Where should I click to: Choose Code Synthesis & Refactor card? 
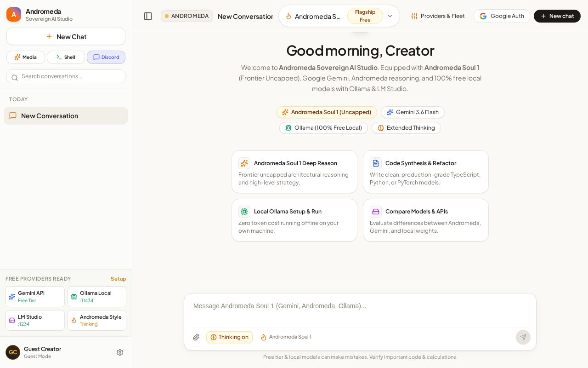(x=426, y=172)
